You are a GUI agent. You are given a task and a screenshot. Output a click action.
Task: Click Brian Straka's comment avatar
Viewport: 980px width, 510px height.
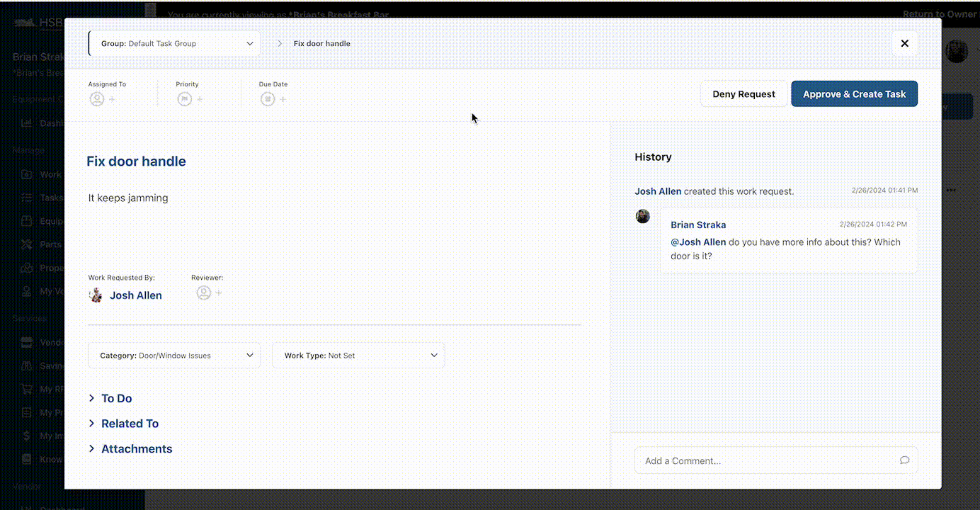point(643,216)
